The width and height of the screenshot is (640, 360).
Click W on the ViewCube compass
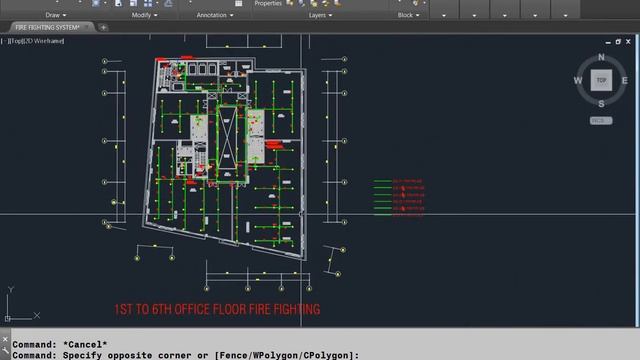578,80
